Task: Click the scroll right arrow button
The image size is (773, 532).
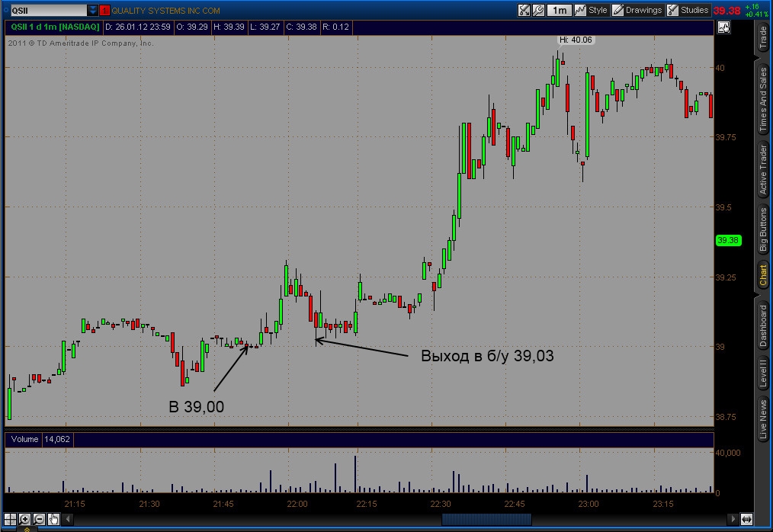Action: 733,519
